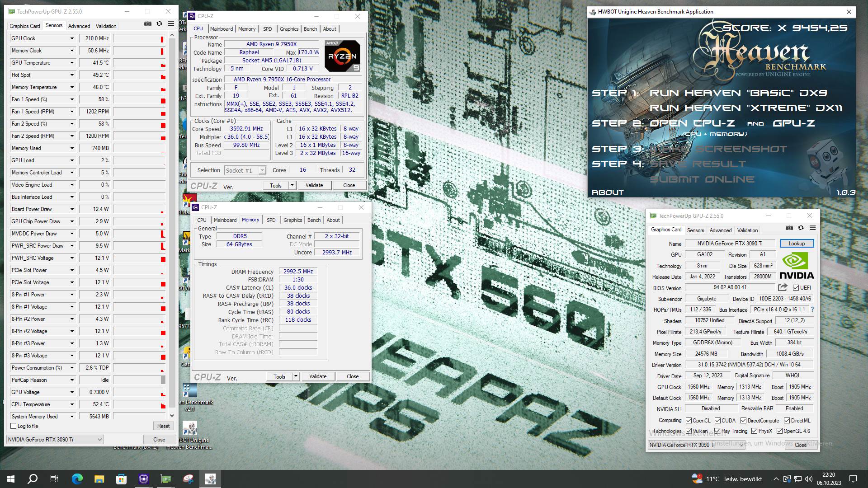This screenshot has width=868, height=488.
Task: Open the Windows Start menu
Action: (11, 479)
